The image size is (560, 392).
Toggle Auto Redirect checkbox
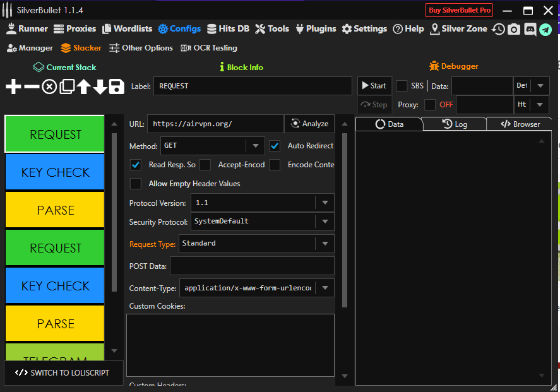[x=275, y=146]
